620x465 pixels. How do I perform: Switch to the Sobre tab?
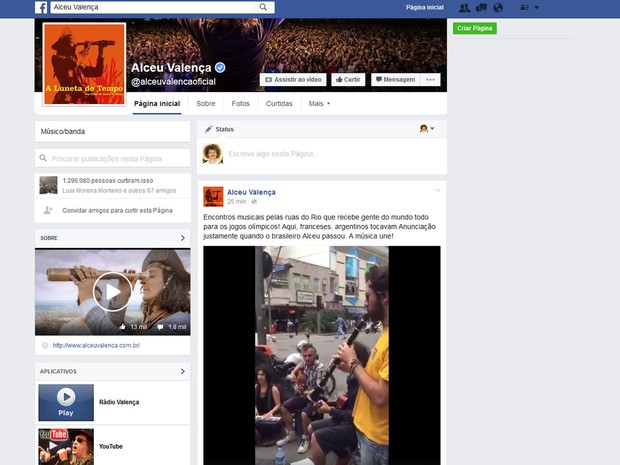tap(206, 104)
